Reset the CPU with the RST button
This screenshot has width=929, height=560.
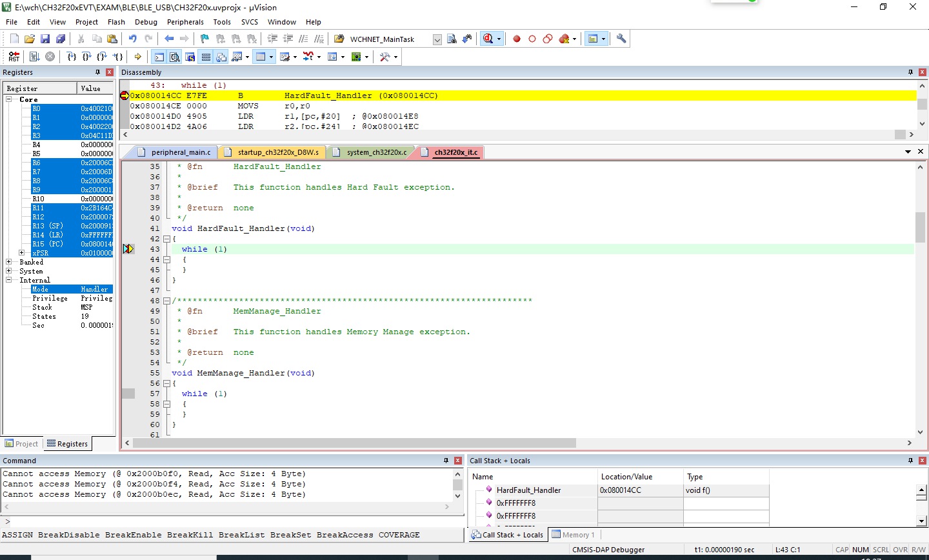(x=14, y=57)
